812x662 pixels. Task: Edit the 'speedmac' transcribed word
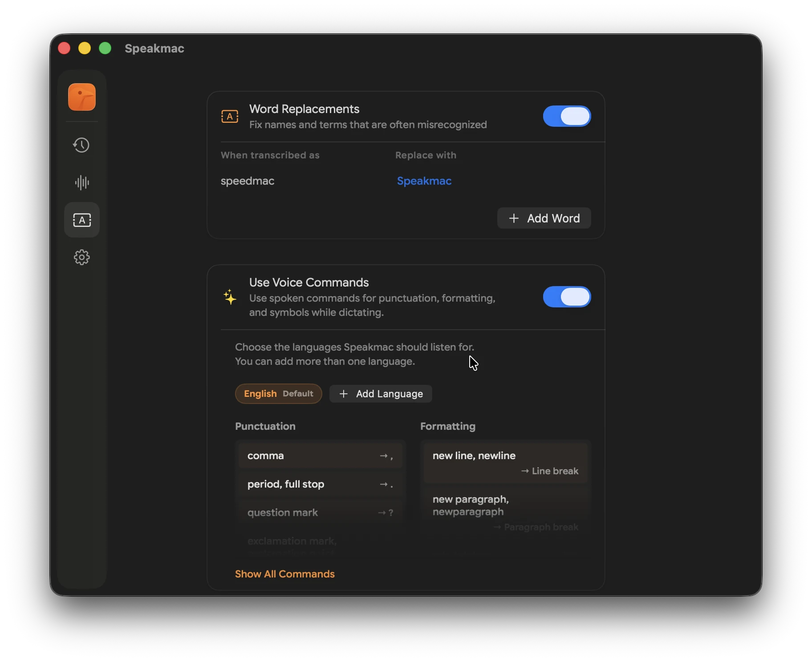click(x=248, y=181)
